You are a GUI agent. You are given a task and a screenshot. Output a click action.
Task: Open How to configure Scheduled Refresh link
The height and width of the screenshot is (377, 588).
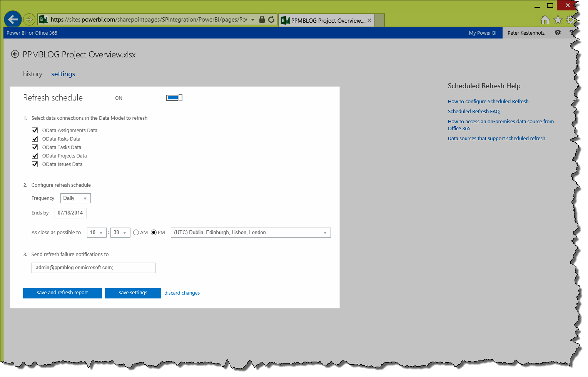click(488, 102)
